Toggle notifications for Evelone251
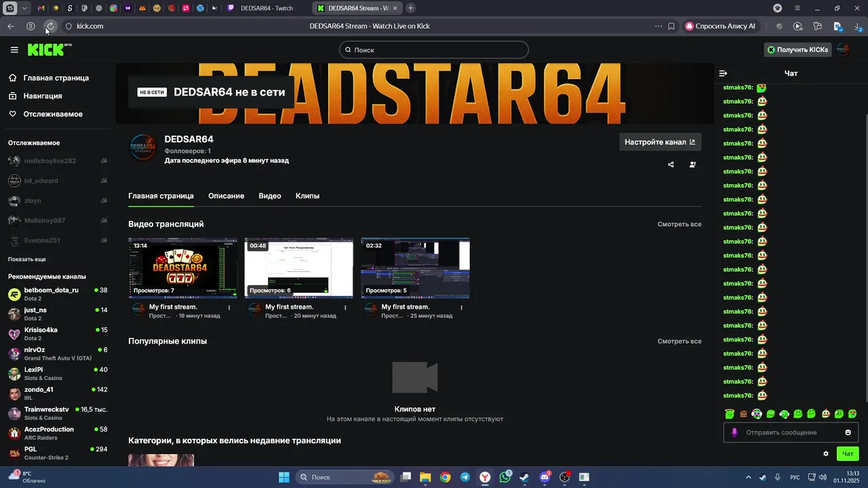Image resolution: width=868 pixels, height=488 pixels. pos(104,241)
